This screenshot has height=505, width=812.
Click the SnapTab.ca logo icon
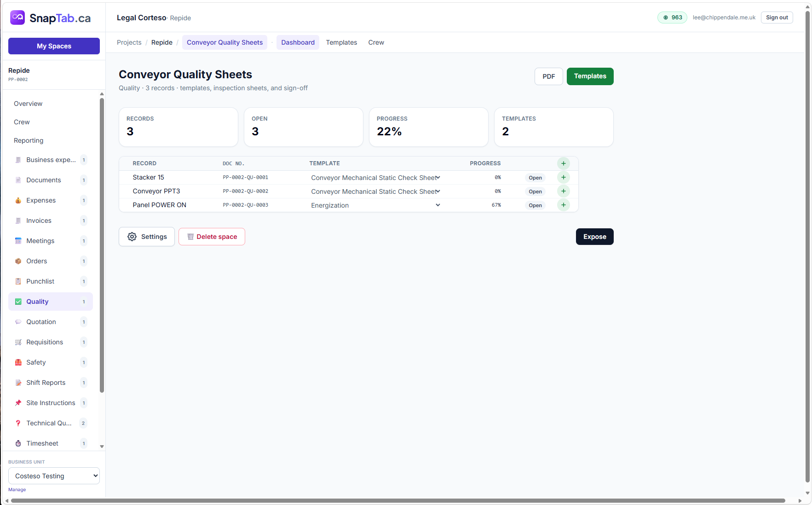[x=17, y=17]
